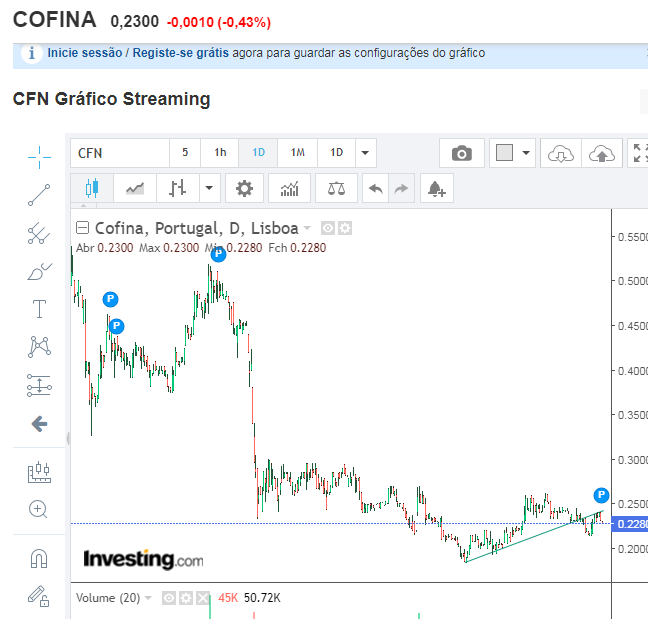Toggle lock all drawing tools

(38, 596)
